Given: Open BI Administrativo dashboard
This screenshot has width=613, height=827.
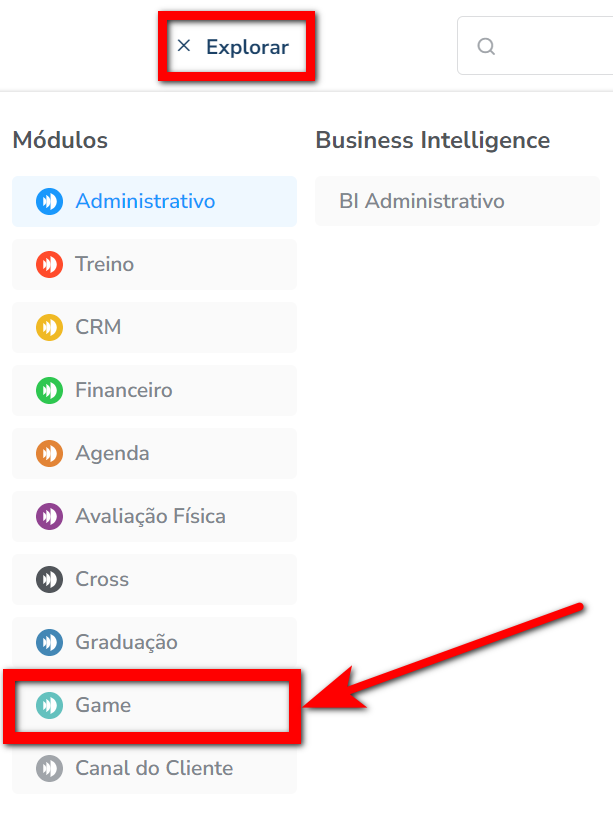Looking at the screenshot, I should (422, 202).
